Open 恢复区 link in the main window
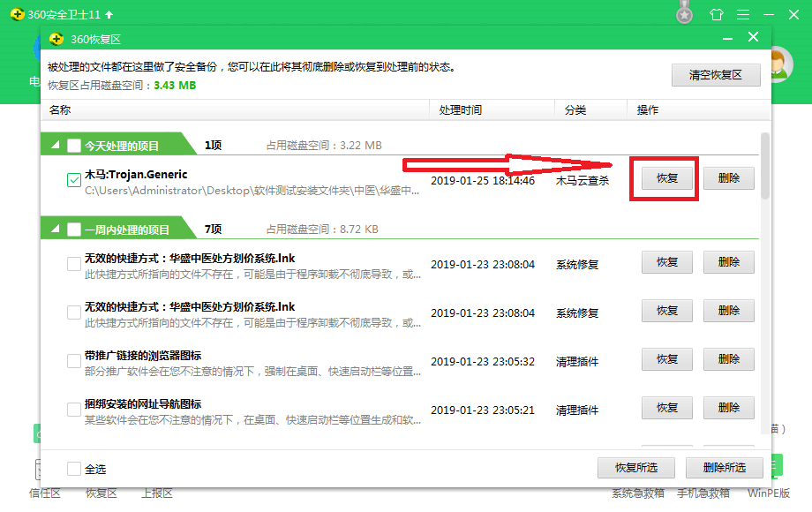The image size is (812, 512). pyautogui.click(x=101, y=493)
